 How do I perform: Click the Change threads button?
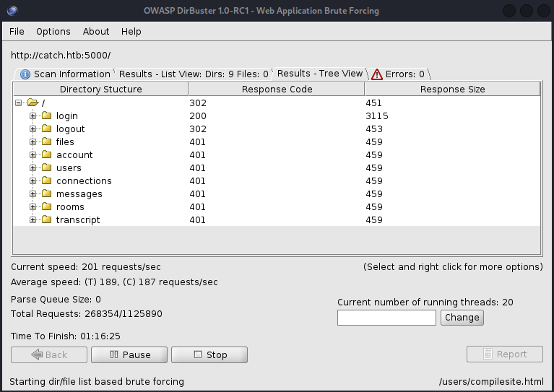462,318
